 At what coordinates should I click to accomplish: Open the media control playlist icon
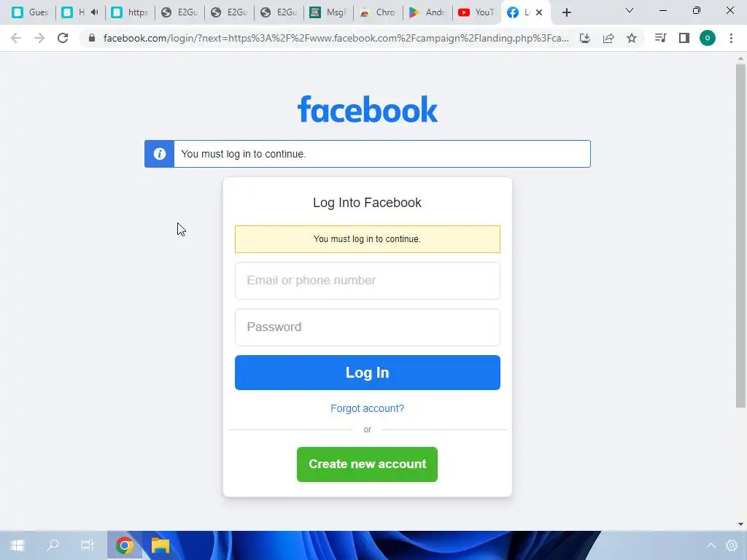pyautogui.click(x=660, y=38)
